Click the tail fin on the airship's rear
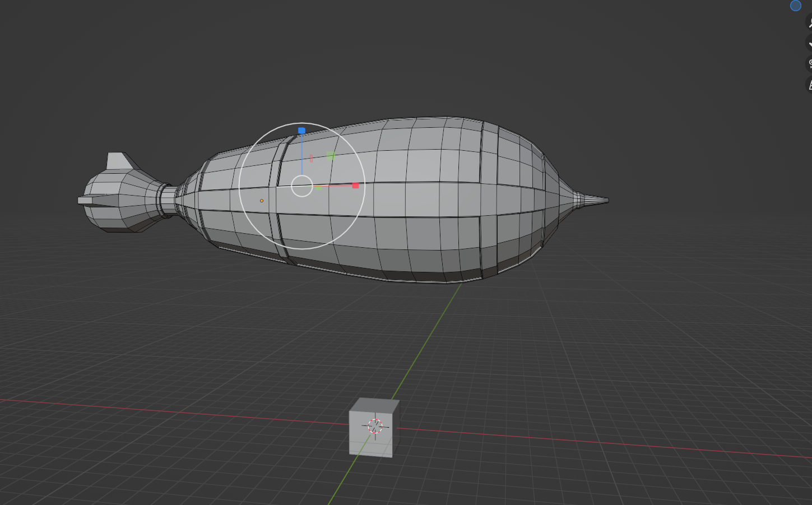The height and width of the screenshot is (505, 812). pyautogui.click(x=119, y=161)
